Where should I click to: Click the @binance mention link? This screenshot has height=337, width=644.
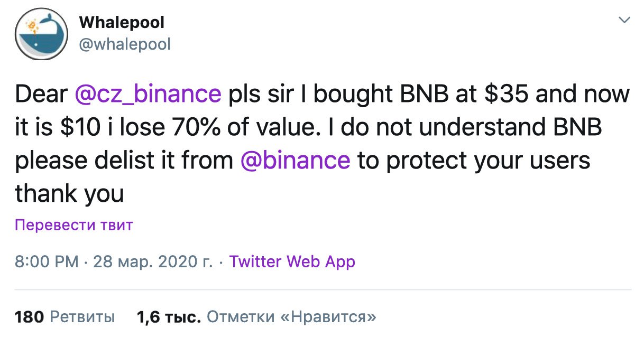pos(295,160)
